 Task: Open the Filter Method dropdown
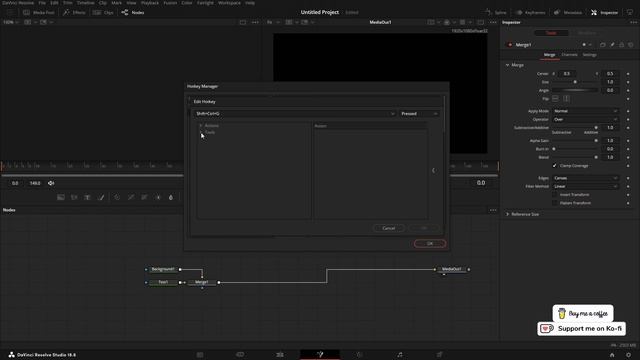tap(586, 187)
